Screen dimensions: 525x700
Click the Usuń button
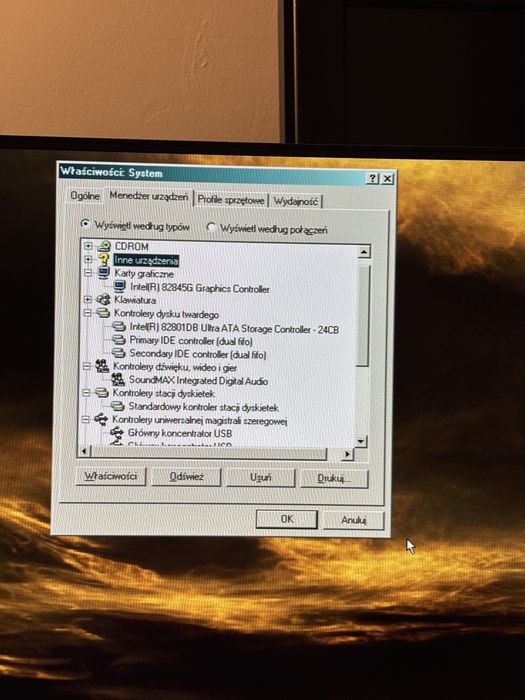pos(260,478)
